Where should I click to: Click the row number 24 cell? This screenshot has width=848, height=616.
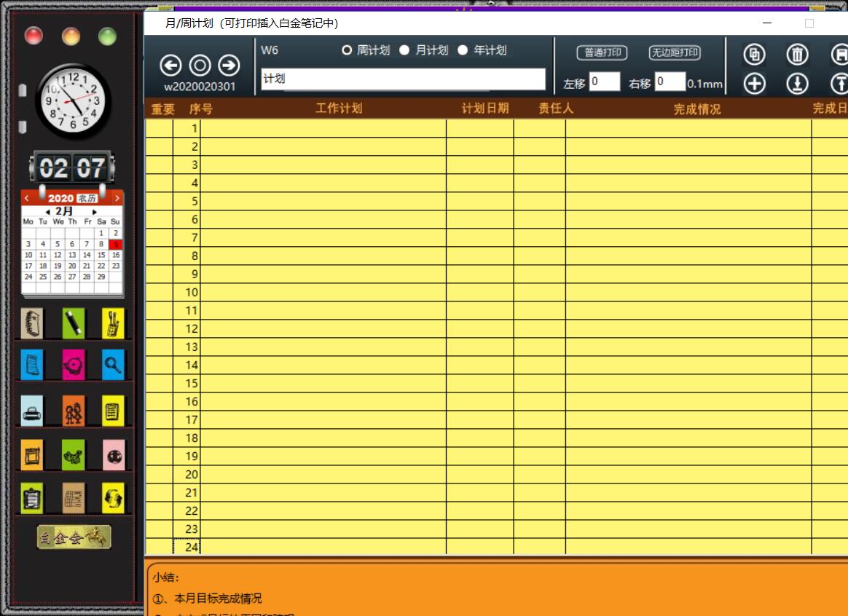click(187, 547)
